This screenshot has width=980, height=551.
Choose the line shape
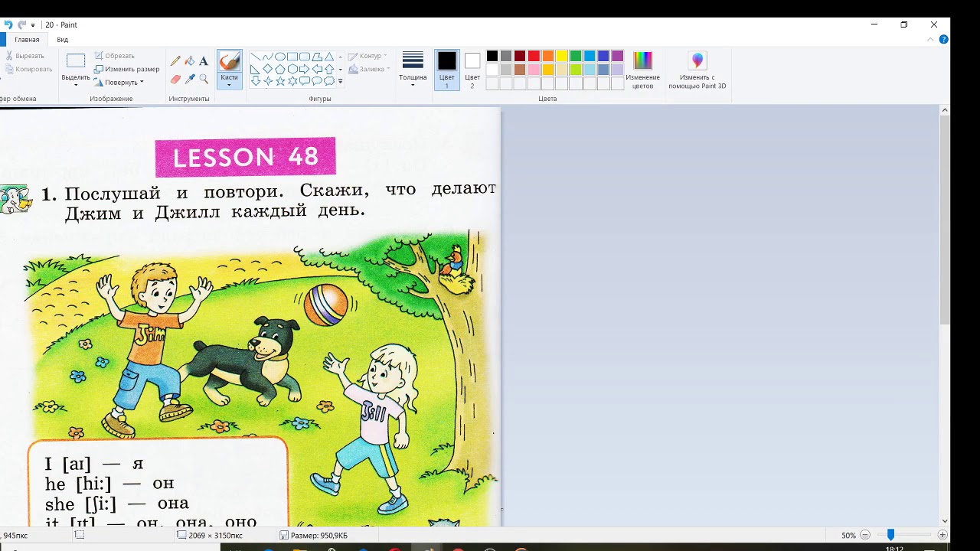(x=256, y=57)
